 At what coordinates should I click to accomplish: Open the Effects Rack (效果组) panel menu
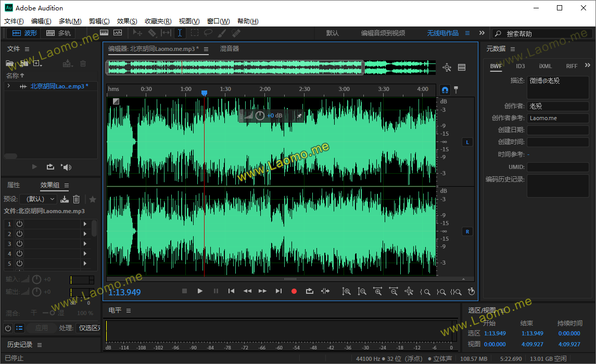coord(67,185)
